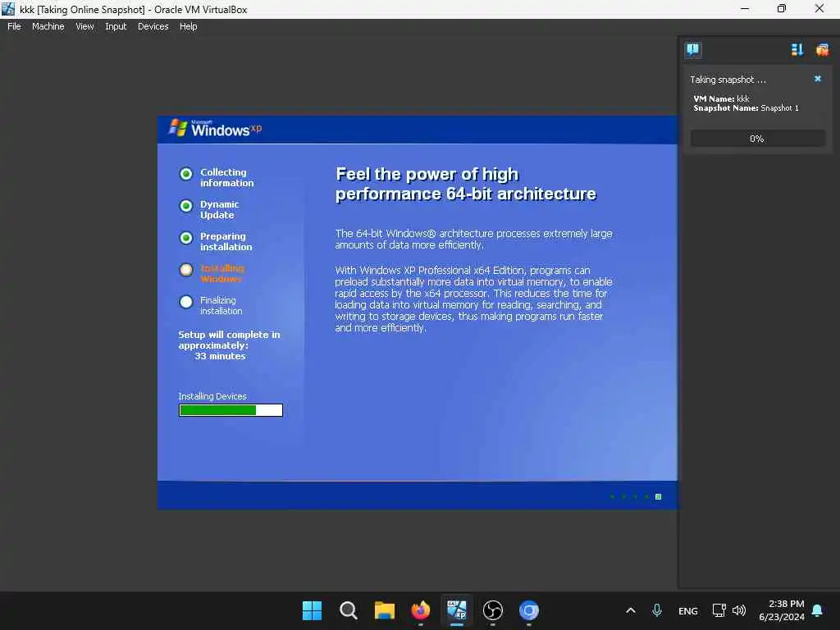Image resolution: width=840 pixels, height=630 pixels.
Task: Open the File menu
Action: (x=14, y=26)
